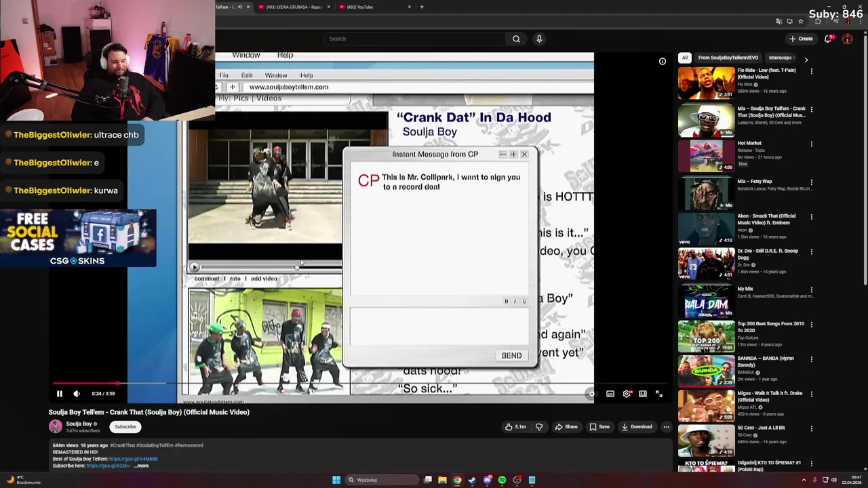The width and height of the screenshot is (868, 488).
Task: Open the goo.gl/V4M688 link
Action: tap(133, 459)
